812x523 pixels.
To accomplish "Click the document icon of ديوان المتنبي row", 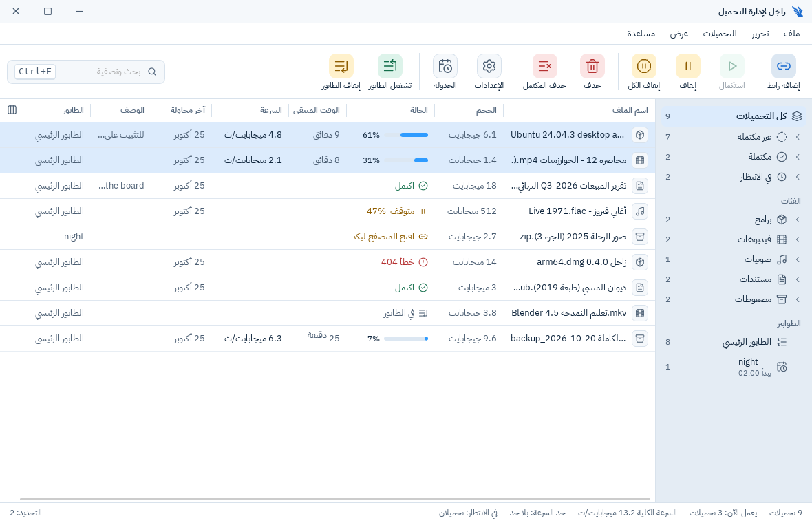I will point(640,288).
